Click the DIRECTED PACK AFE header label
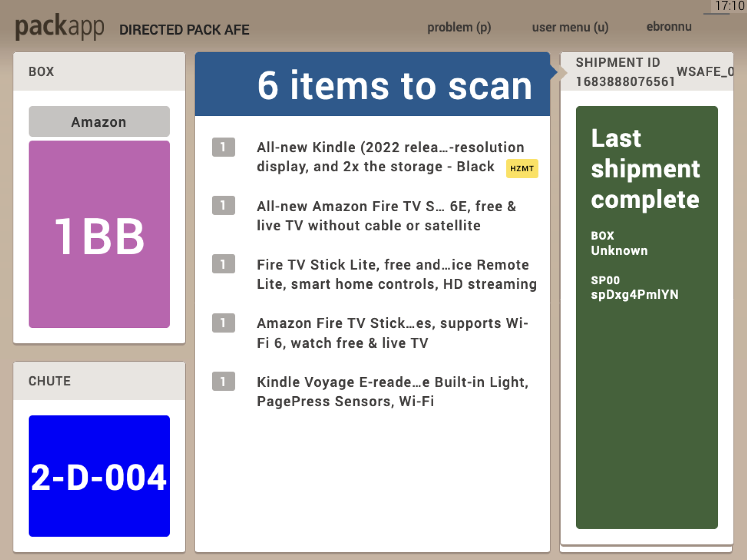 tap(184, 30)
